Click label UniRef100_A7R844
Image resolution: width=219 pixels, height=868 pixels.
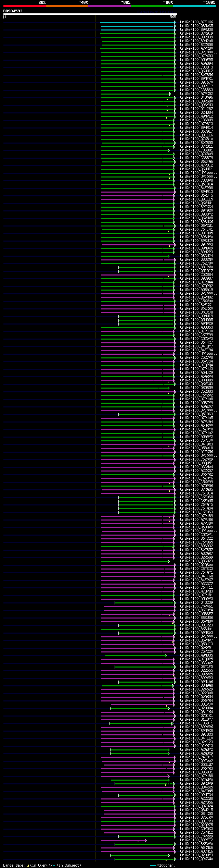point(196,282)
